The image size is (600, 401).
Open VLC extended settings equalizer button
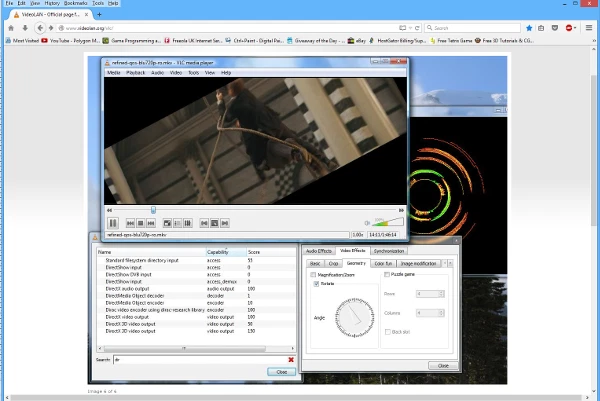click(x=188, y=223)
